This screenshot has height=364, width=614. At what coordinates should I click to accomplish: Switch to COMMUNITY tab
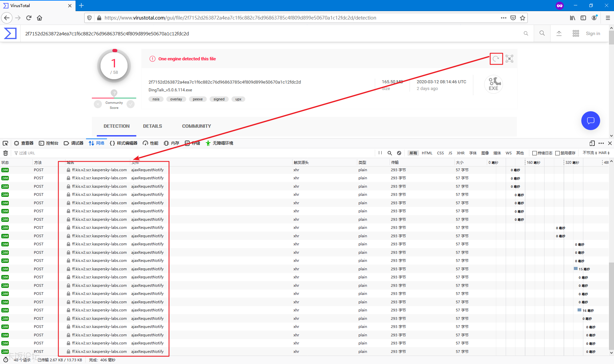(196, 126)
